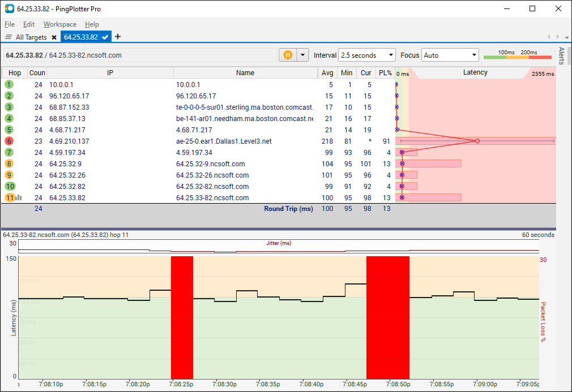Viewport: 572px width, 392px height.
Task: Select hop 7 green circle icon
Action: click(x=9, y=152)
